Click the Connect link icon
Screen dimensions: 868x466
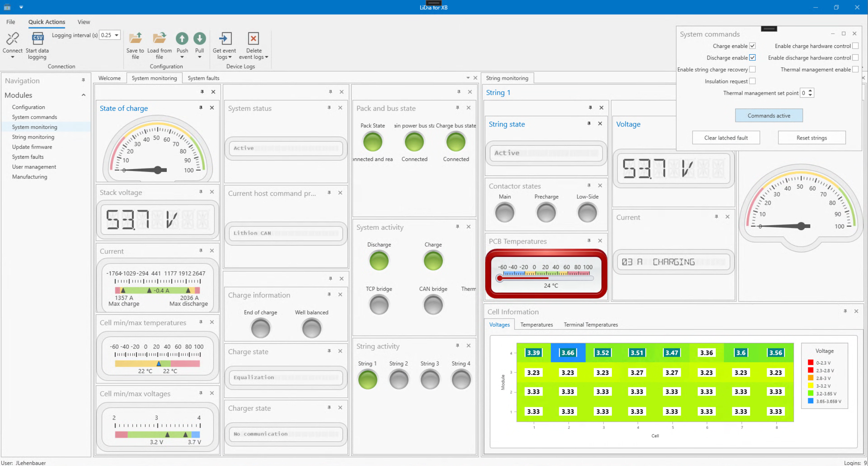(12, 39)
